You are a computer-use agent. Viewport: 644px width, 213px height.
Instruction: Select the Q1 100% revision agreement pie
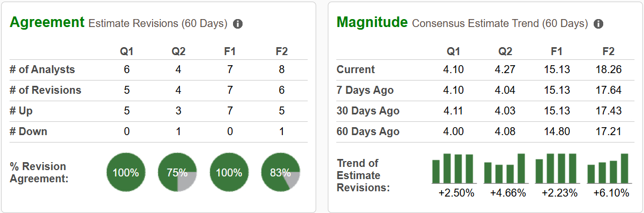click(126, 173)
